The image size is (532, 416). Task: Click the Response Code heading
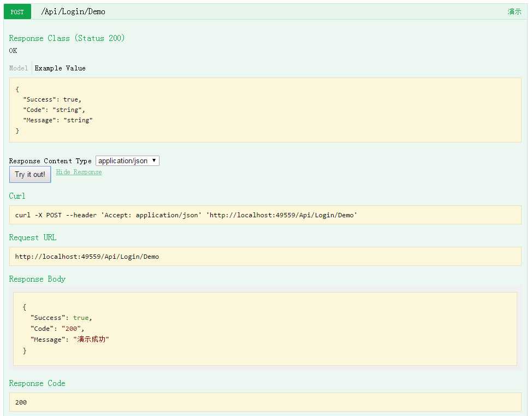[37, 383]
